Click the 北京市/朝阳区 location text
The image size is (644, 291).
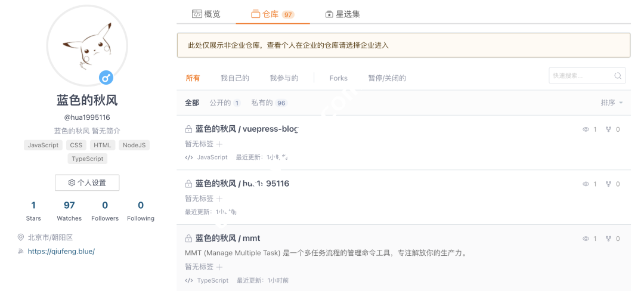pos(50,237)
